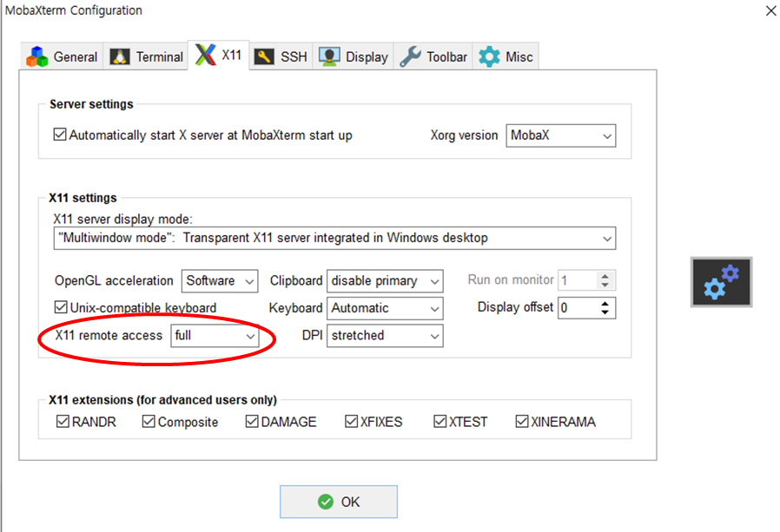Open the DPI stretched dropdown
This screenshot has width=780, height=532.
pos(385,336)
